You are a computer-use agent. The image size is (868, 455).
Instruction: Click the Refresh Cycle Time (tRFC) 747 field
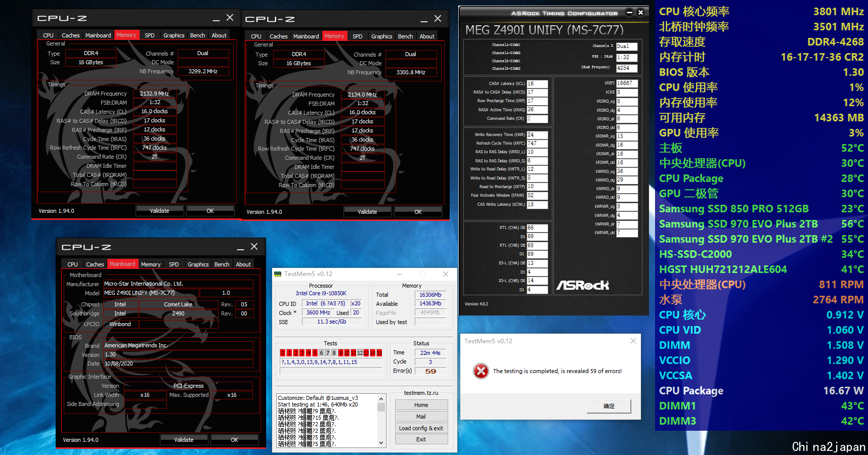click(537, 144)
